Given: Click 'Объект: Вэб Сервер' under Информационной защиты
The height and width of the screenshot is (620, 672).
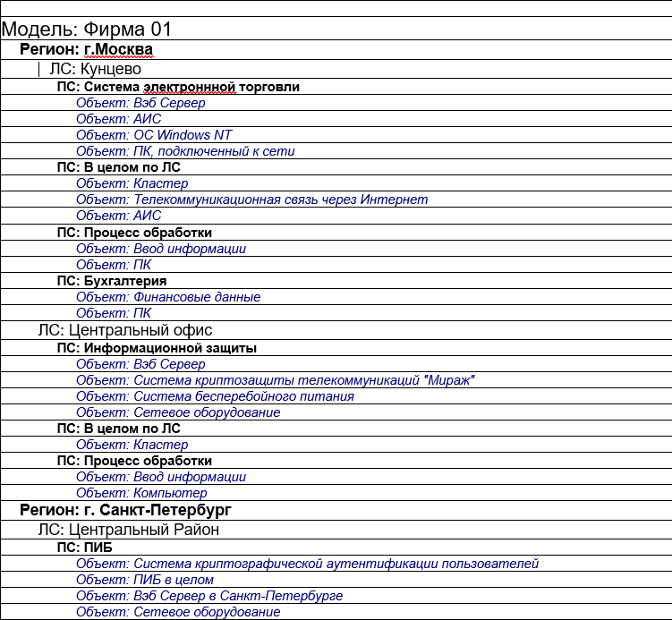Looking at the screenshot, I should coord(140,364).
